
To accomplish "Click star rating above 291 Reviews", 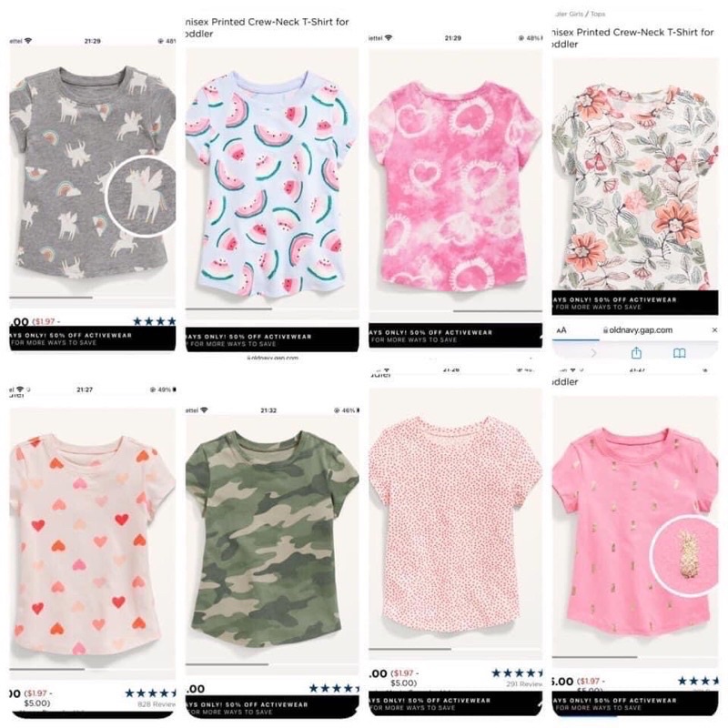I will click(517, 672).
